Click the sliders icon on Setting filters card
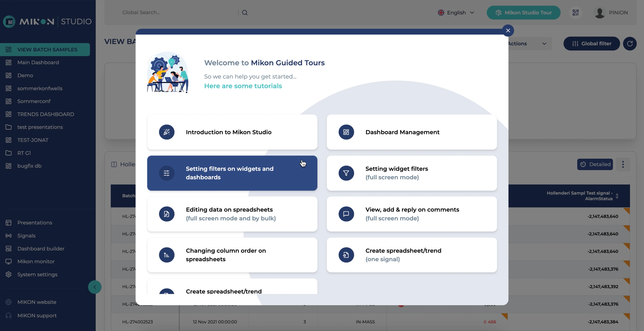This screenshot has height=331, width=644. coord(167,173)
